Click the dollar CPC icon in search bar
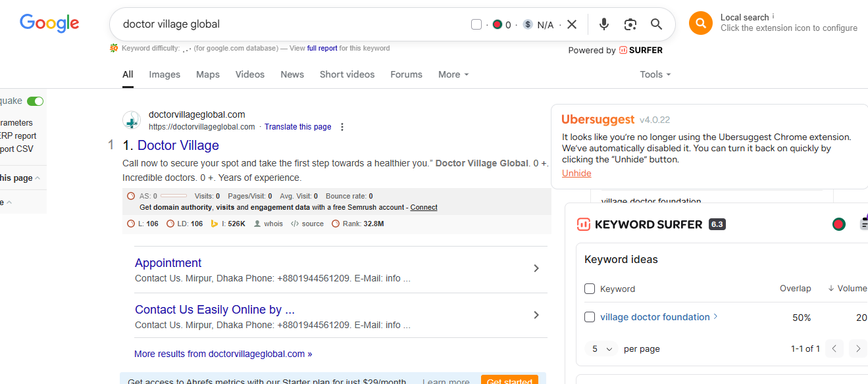The height and width of the screenshot is (384, 868). pos(528,24)
